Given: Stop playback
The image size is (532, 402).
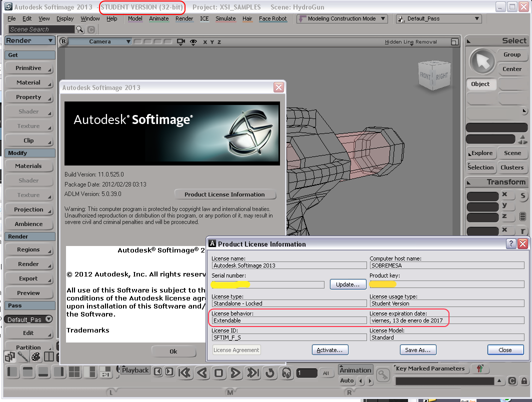Looking at the screenshot, I should (x=219, y=373).
